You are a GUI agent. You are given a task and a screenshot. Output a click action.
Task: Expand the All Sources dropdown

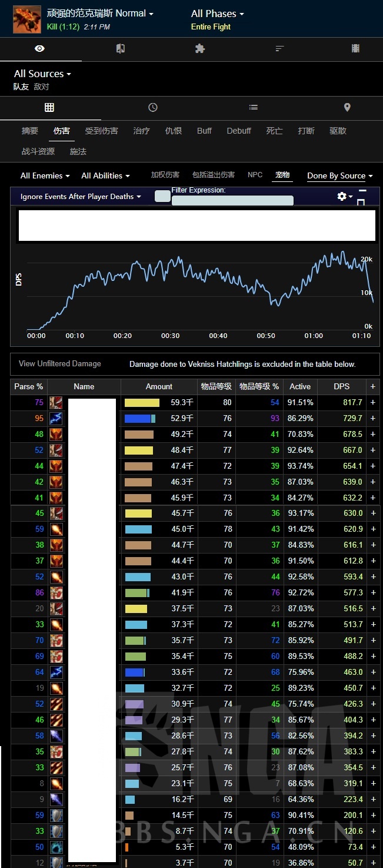[42, 74]
